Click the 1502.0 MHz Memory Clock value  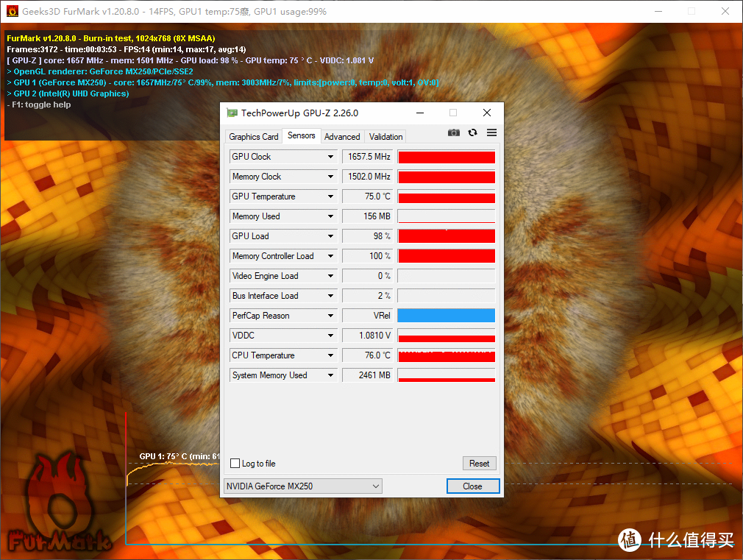point(368,177)
